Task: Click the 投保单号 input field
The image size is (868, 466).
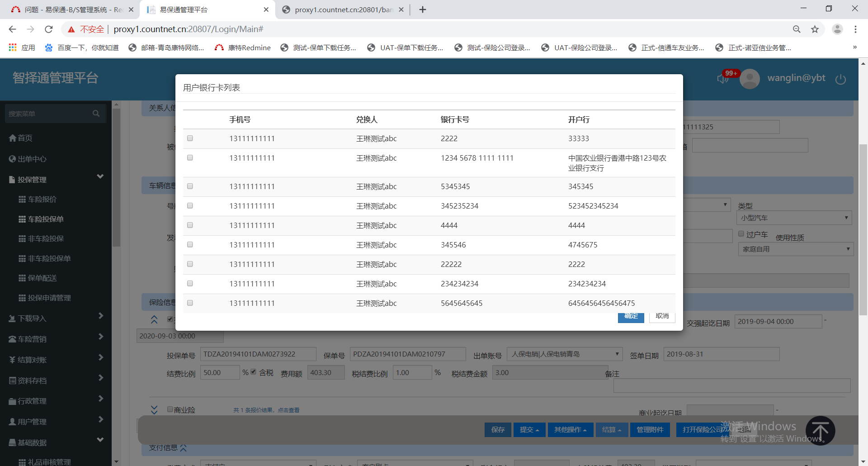Action: (258, 354)
